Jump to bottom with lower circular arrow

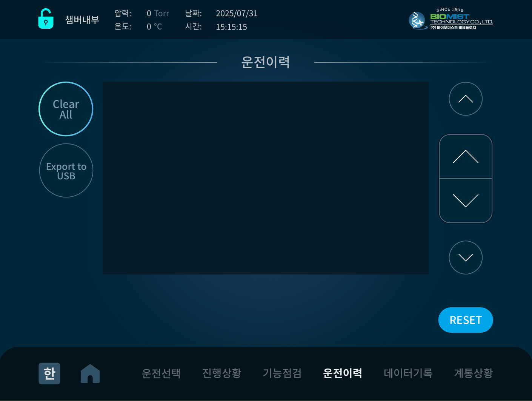pos(465,258)
